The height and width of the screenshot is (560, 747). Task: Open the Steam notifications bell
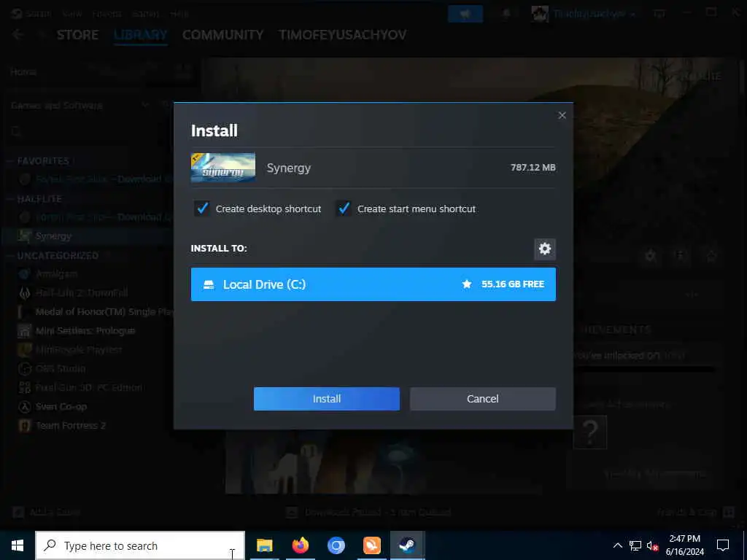click(x=506, y=14)
